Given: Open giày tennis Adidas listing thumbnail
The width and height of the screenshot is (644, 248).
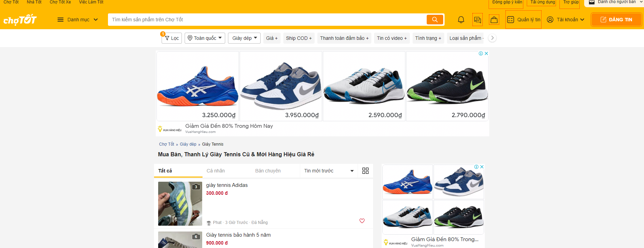Looking at the screenshot, I should click(x=180, y=204).
